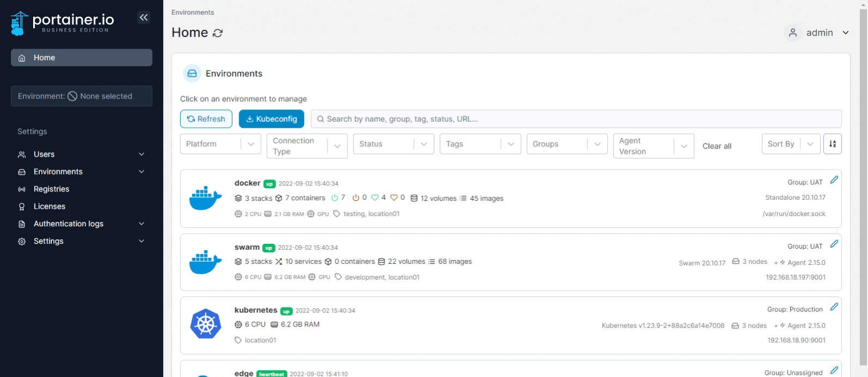The image size is (868, 377).
Task: Go to Licenses in the sidebar
Action: click(49, 207)
